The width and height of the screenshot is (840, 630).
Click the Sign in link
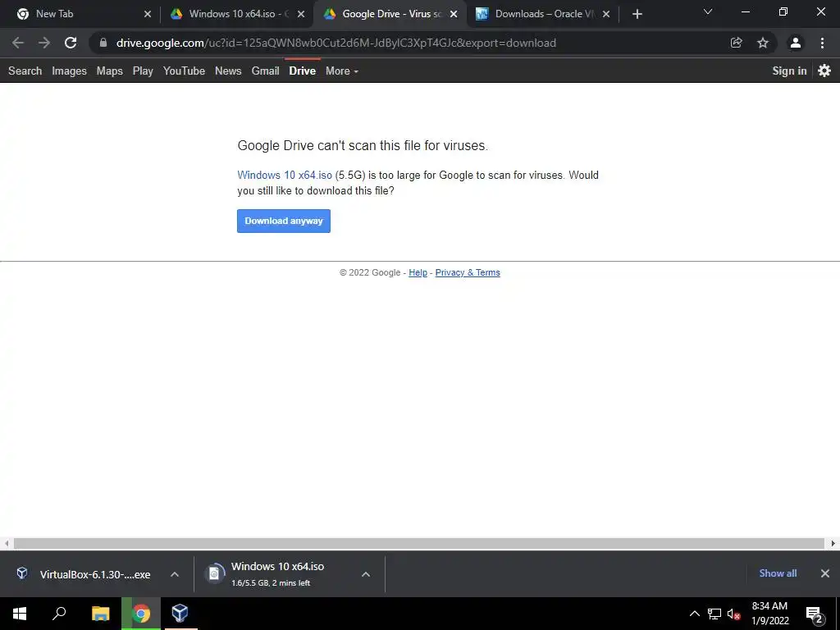(x=789, y=71)
